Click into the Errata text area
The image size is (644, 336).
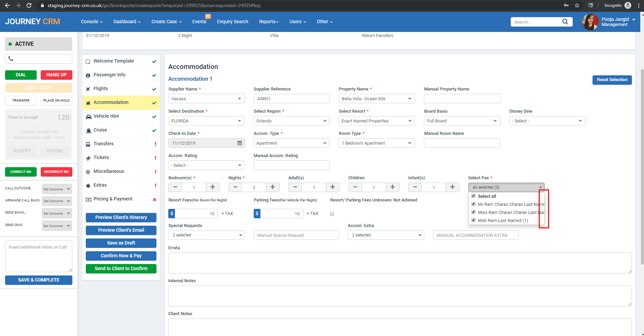click(x=399, y=263)
